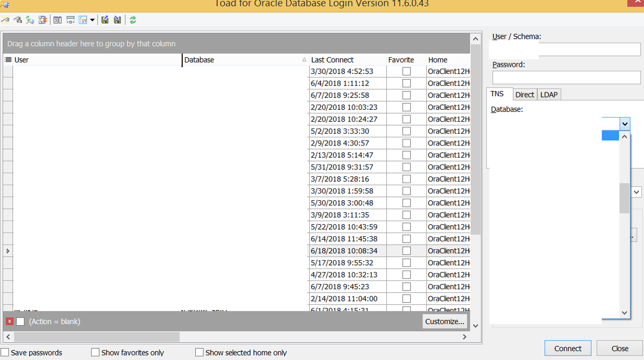Screen dimensions: 644x360
Task: Click the New Connection plug icon
Action: coord(5,20)
